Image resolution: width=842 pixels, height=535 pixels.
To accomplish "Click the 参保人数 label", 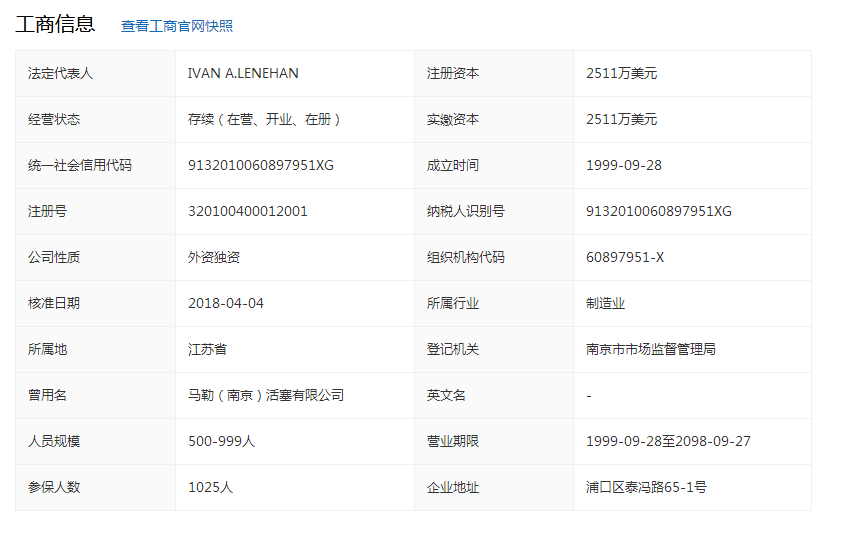I will (54, 487).
